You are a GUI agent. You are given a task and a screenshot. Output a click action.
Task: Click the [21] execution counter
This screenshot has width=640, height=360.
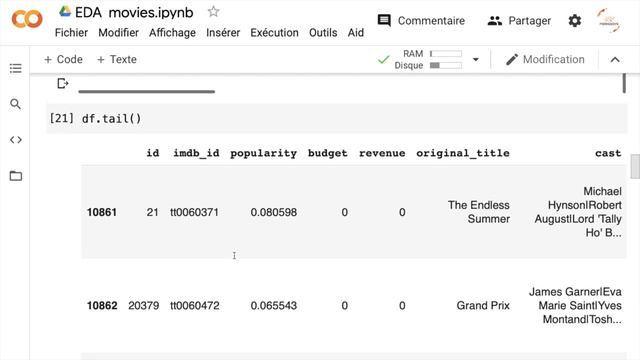[62, 119]
